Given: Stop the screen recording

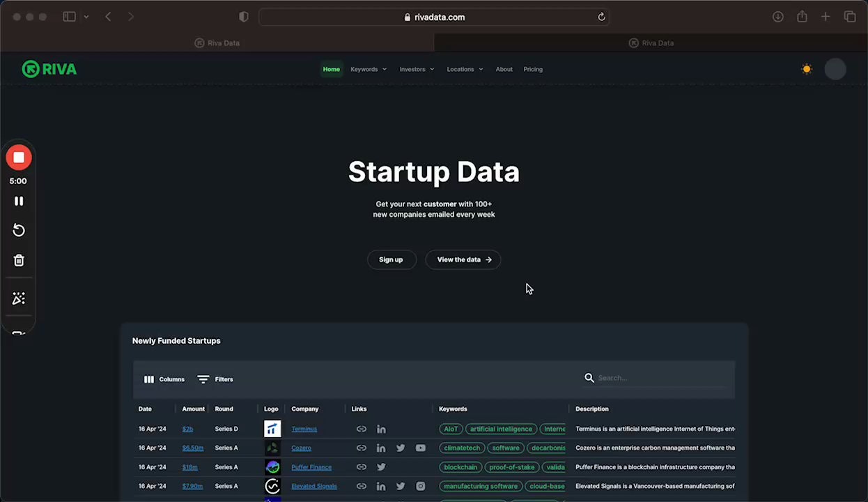Looking at the screenshot, I should pos(18,157).
